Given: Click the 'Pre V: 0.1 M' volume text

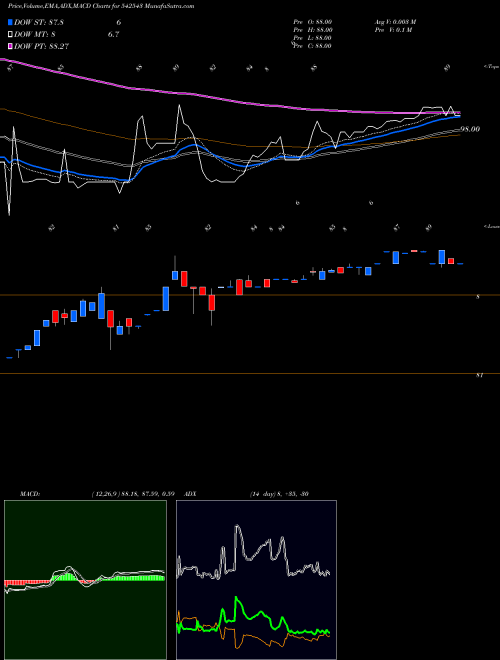Looking at the screenshot, I should click(x=394, y=30).
